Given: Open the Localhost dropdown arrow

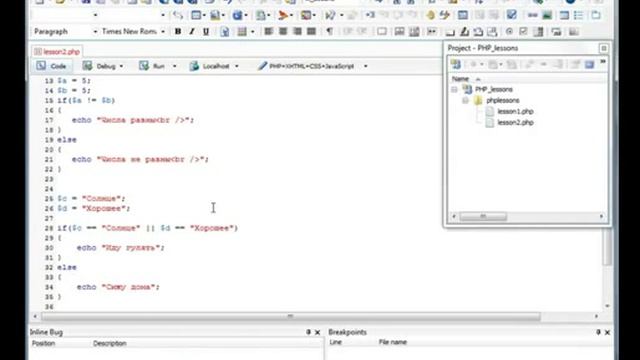Looking at the screenshot, I should (237, 66).
